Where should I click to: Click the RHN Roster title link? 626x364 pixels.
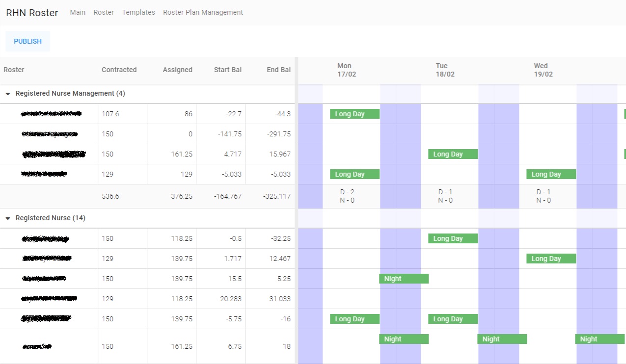click(x=32, y=13)
